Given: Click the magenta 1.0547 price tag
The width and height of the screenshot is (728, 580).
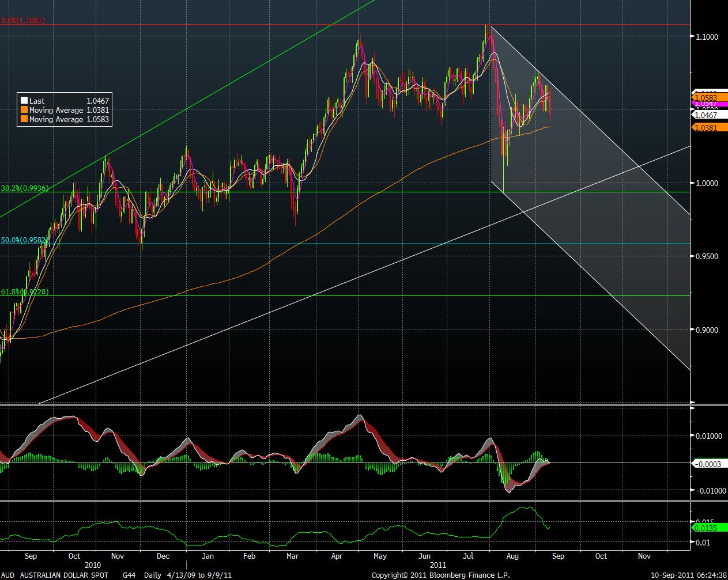Looking at the screenshot, I should pyautogui.click(x=706, y=104).
